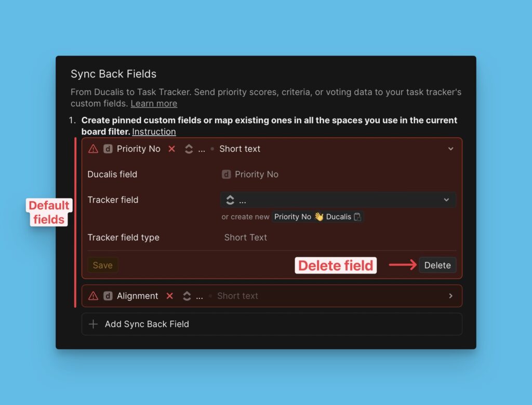Save the Priority No field mapping
Viewport: 532px width, 405px height.
coord(102,265)
